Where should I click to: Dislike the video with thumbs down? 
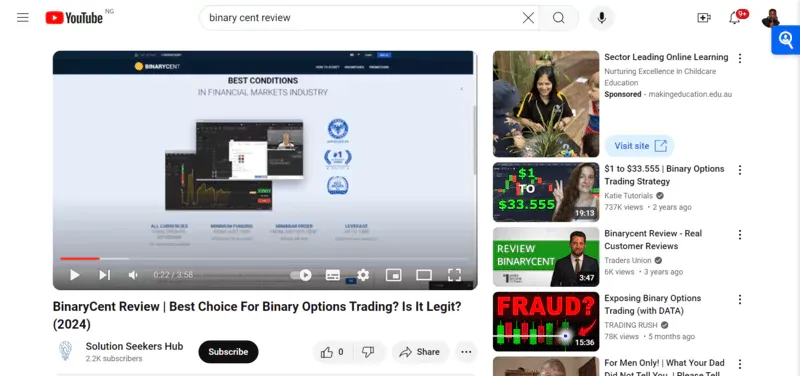coord(368,352)
